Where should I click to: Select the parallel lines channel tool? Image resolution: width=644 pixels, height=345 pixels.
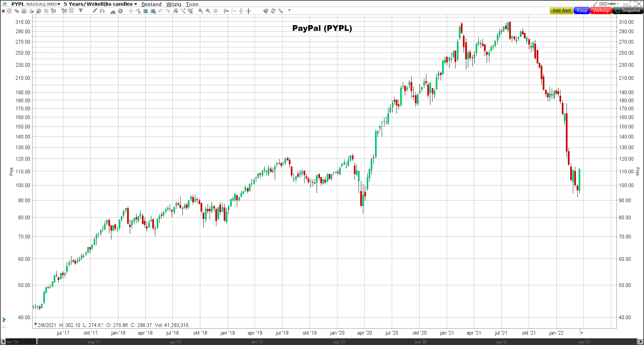click(x=190, y=11)
